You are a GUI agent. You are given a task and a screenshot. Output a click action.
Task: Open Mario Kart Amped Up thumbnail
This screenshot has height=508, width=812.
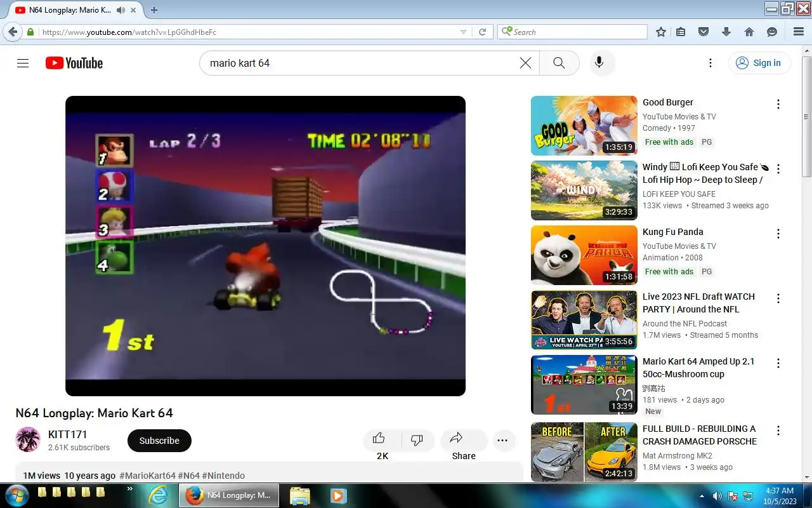tap(584, 385)
